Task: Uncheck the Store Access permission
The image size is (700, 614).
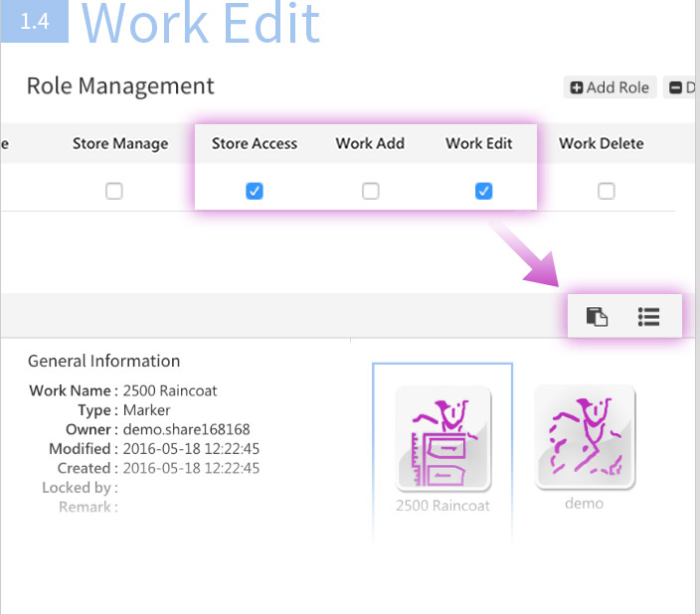Action: tap(255, 191)
